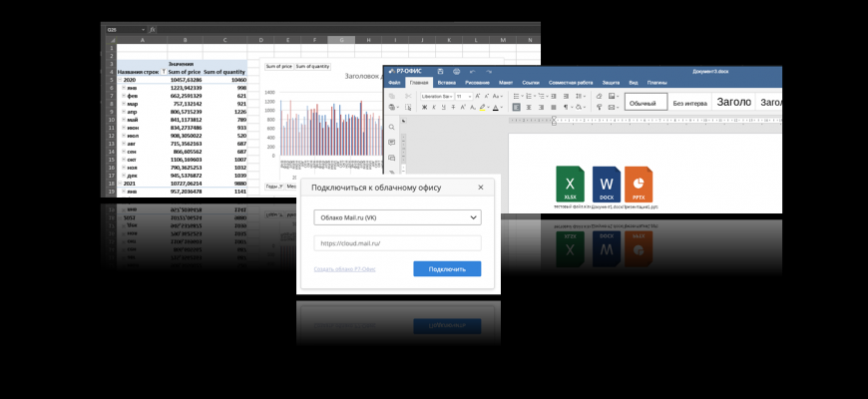Click the cloud URL input field
The image size is (868, 399).
[x=397, y=243]
